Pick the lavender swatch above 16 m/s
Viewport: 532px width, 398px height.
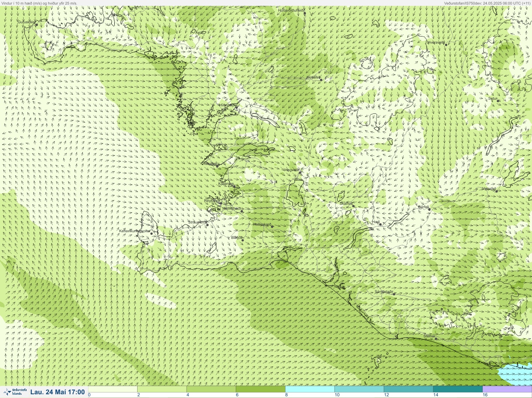click(507, 389)
